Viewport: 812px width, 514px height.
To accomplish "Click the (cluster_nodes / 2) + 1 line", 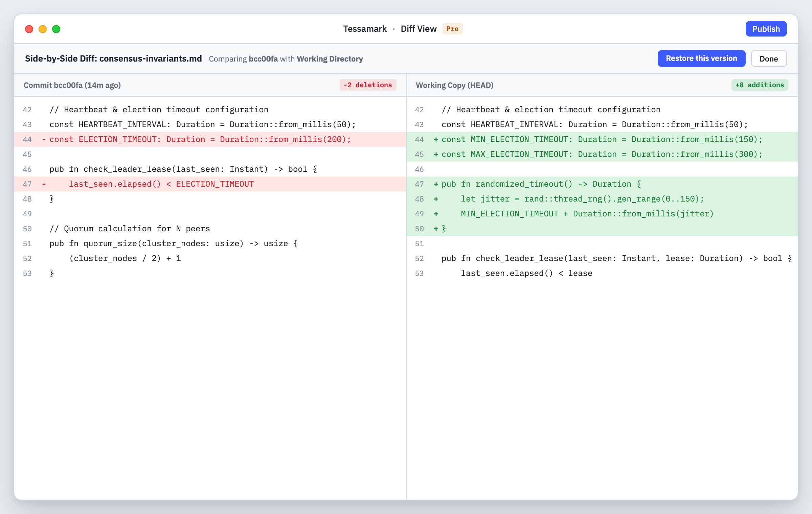I will coord(210,258).
